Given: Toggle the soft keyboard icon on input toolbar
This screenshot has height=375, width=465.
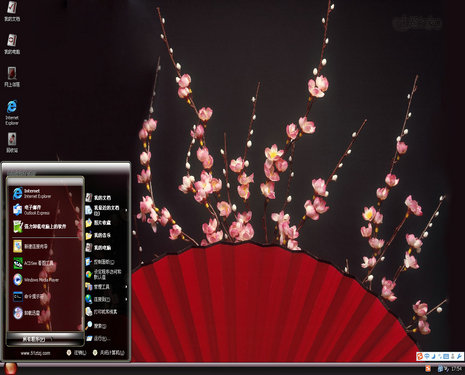Looking at the screenshot, I should click(446, 356).
